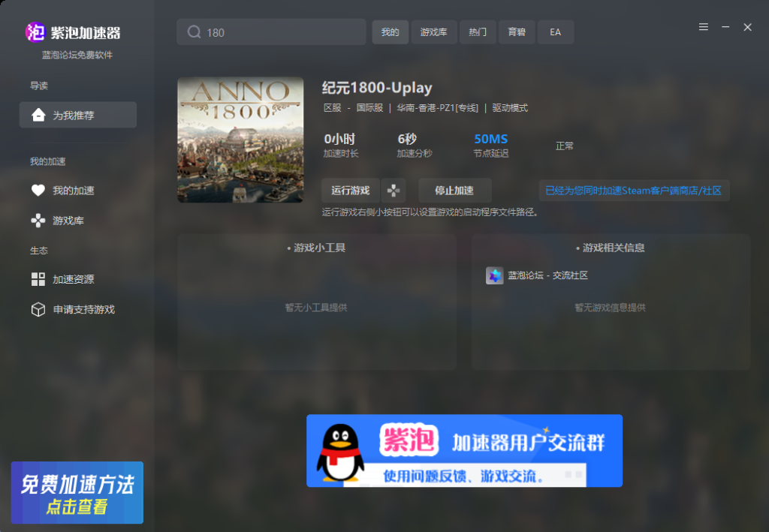Click the 0小时 acceleration duration value

coord(339,139)
